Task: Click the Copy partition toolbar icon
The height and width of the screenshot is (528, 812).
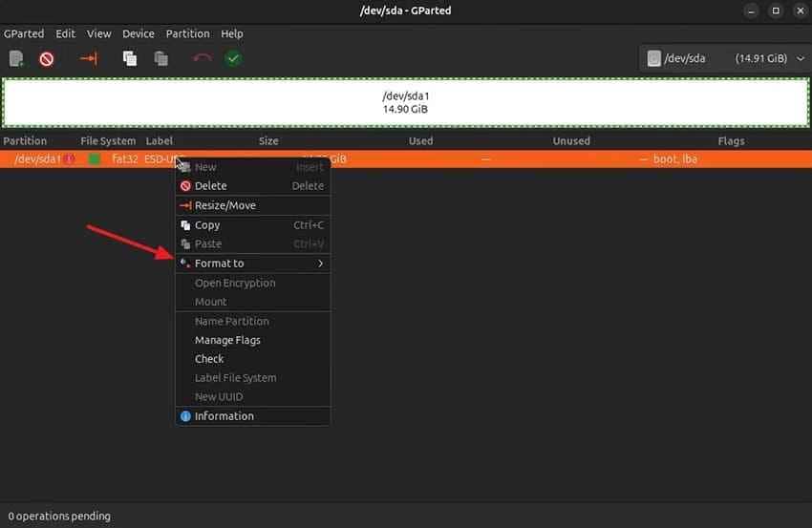Action: pos(130,58)
